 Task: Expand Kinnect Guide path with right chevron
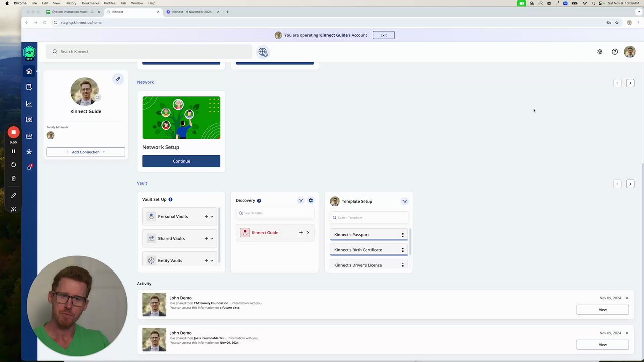(x=308, y=233)
